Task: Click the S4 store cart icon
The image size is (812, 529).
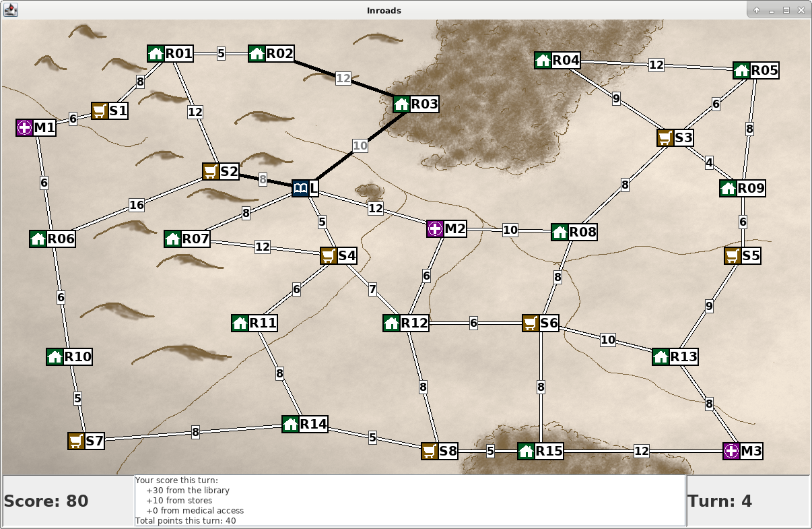Action: tap(329, 255)
